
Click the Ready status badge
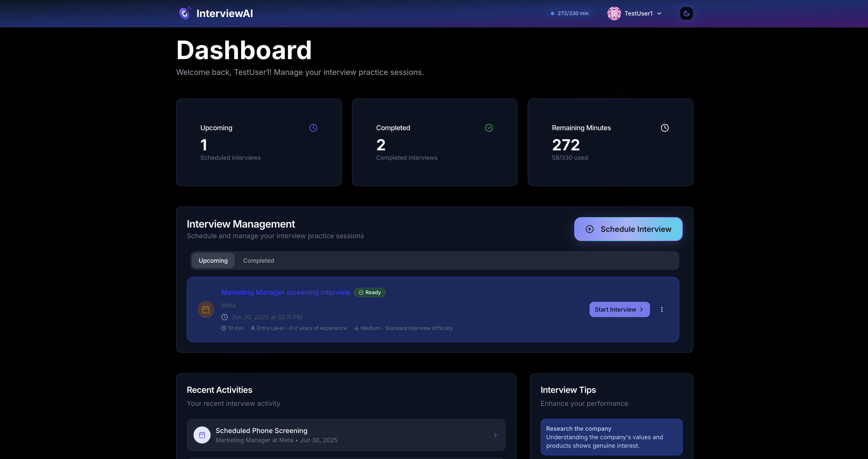point(370,292)
